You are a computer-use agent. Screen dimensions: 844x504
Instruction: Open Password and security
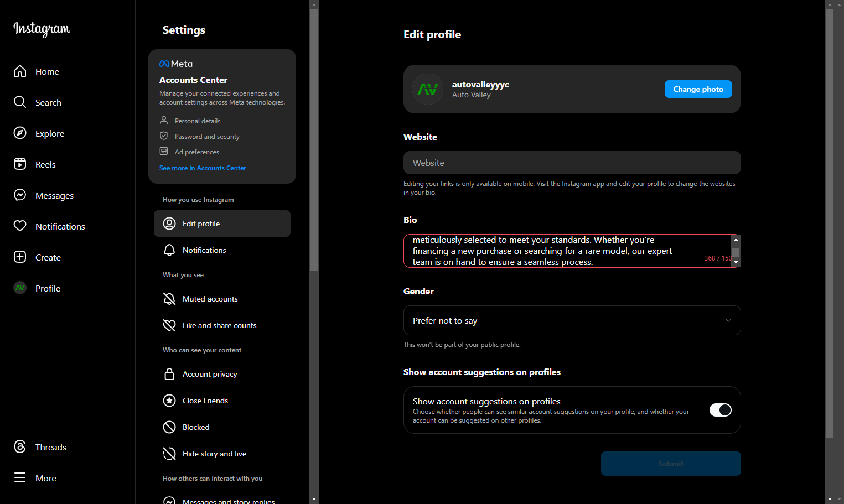pos(207,137)
